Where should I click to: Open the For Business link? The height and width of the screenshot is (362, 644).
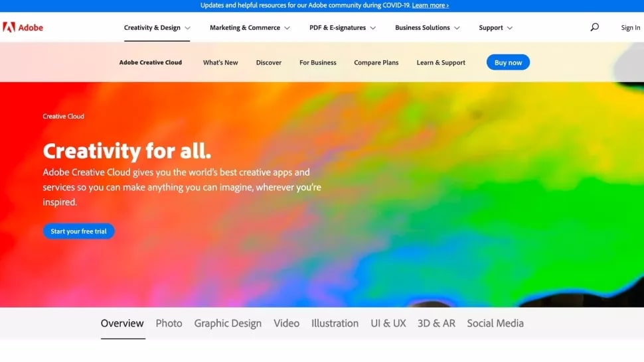point(318,62)
